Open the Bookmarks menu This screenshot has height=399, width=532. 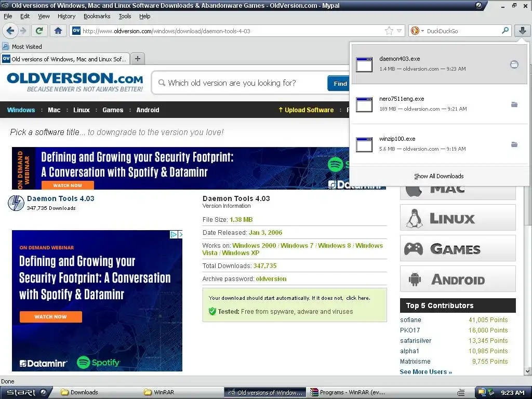pos(97,16)
